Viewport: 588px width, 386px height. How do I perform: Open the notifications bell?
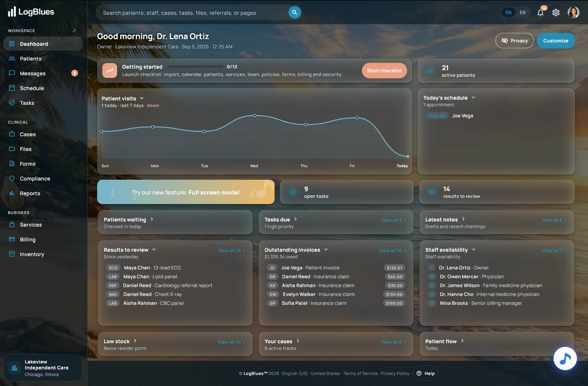click(x=541, y=13)
